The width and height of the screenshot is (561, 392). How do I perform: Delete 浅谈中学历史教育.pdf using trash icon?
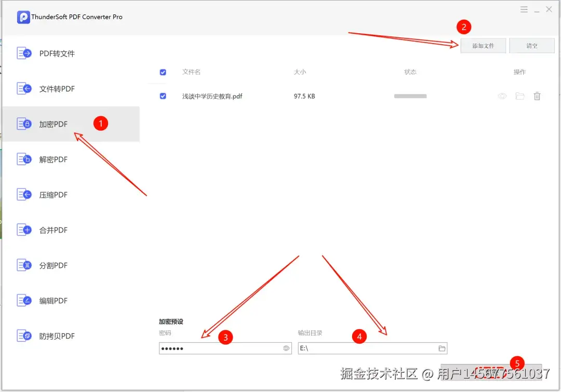(537, 96)
